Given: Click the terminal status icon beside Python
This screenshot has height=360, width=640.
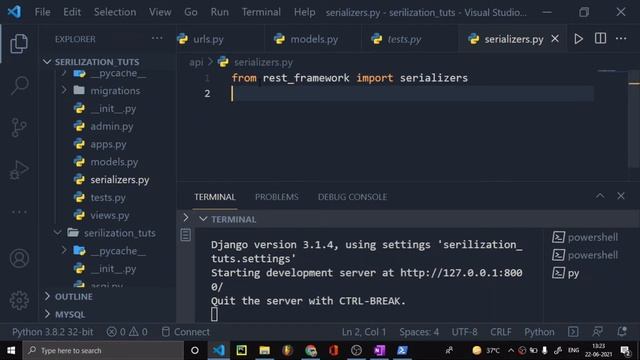Looking at the screenshot, I should 573,331.
